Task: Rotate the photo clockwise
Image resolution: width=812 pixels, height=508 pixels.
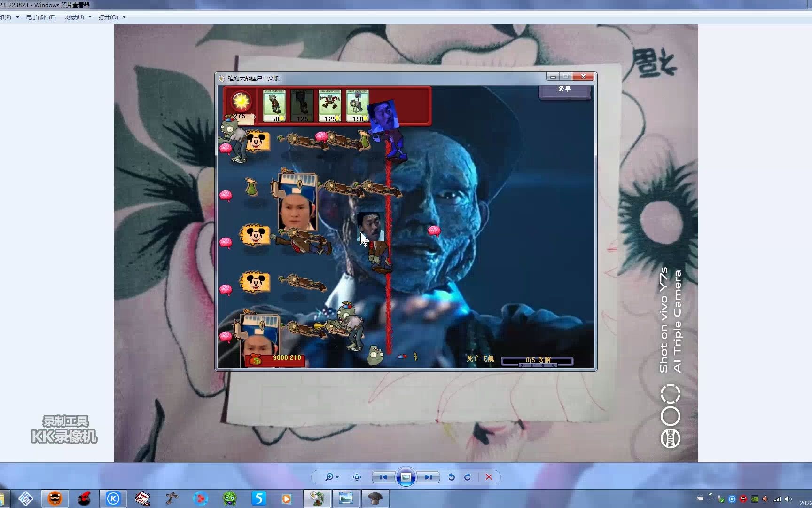Action: click(468, 477)
